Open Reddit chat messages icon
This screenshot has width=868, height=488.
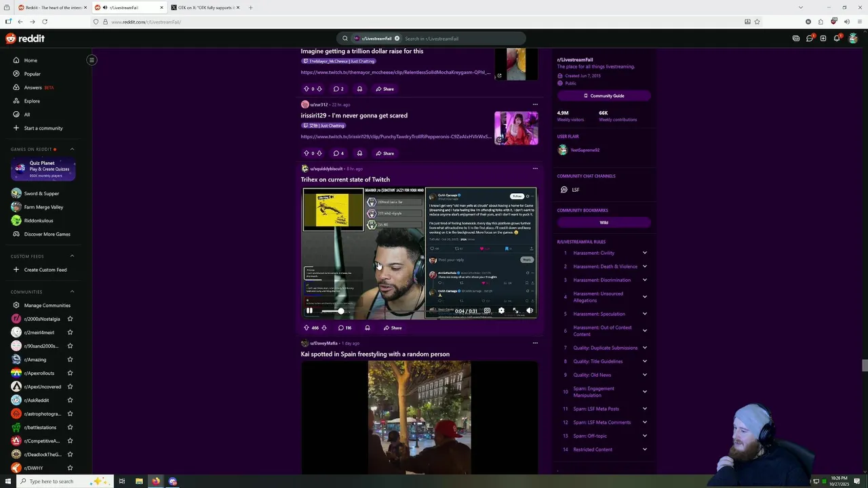coord(810,39)
